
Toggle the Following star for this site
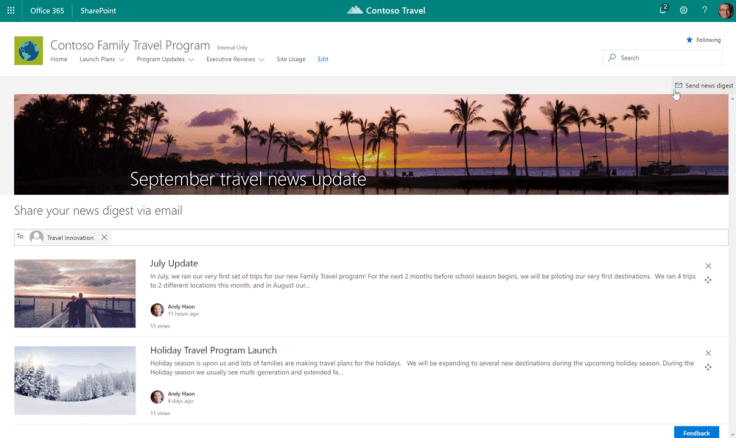[x=703, y=40]
